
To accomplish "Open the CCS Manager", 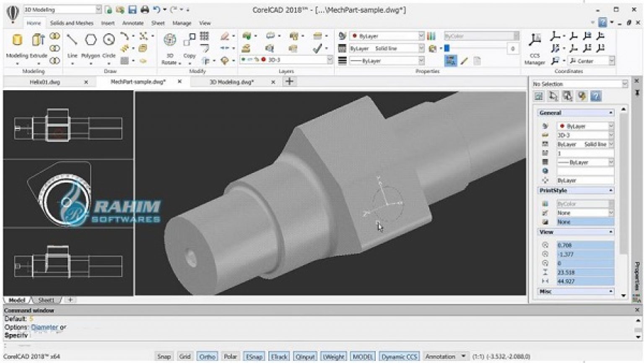I will click(535, 48).
